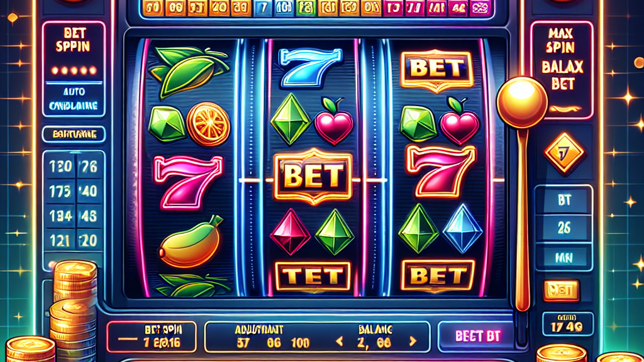Pull the golden lever ball handle

click(x=522, y=102)
